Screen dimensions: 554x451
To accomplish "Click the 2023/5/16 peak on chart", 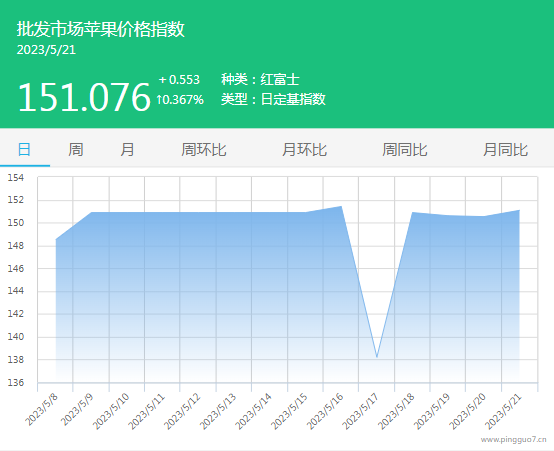I will pyautogui.click(x=341, y=206).
